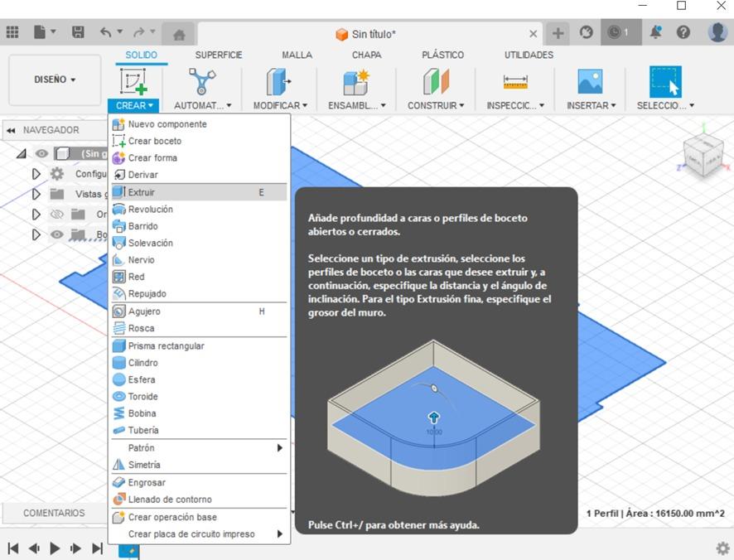Click the Insert image icon

coord(590,81)
